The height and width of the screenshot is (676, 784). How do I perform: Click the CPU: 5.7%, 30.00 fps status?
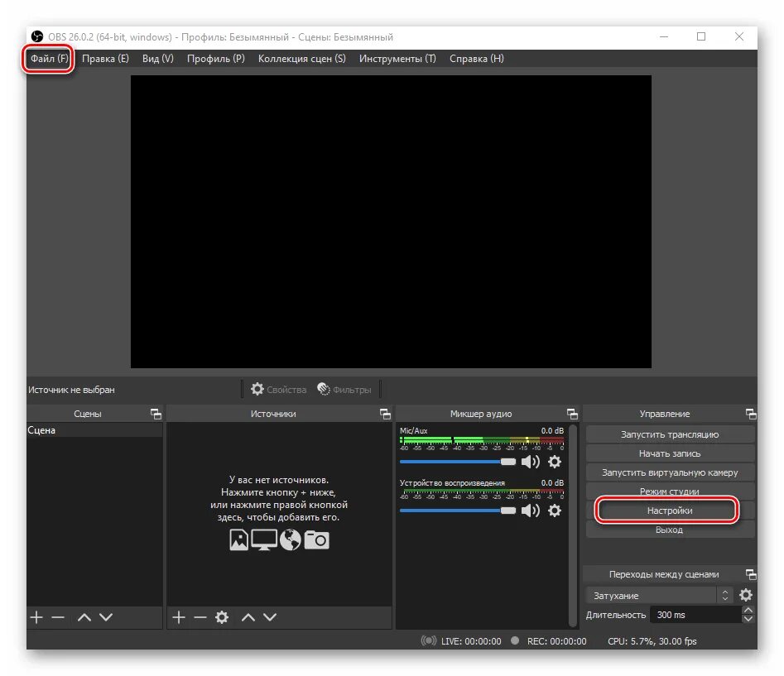point(652,641)
